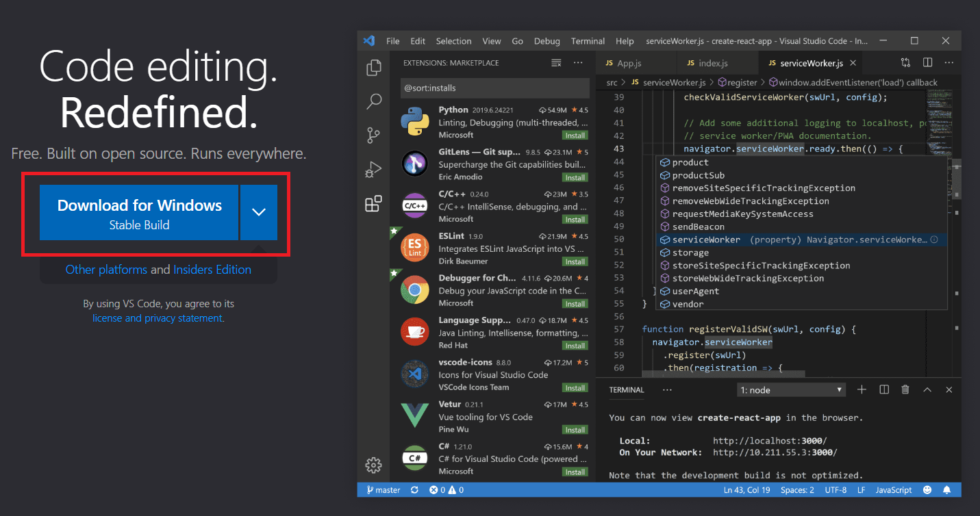The width and height of the screenshot is (980, 516).
Task: Open notifications bell in status bar
Action: point(947,490)
